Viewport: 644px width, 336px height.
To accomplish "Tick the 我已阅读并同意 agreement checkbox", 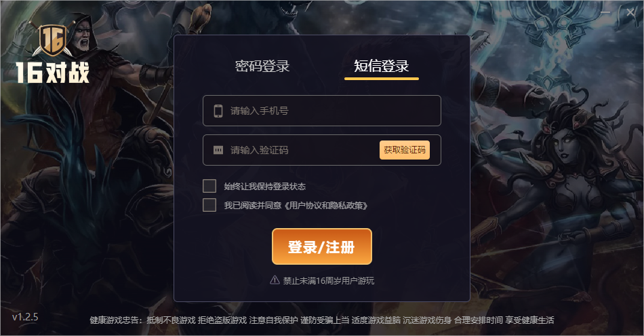I will click(x=209, y=205).
